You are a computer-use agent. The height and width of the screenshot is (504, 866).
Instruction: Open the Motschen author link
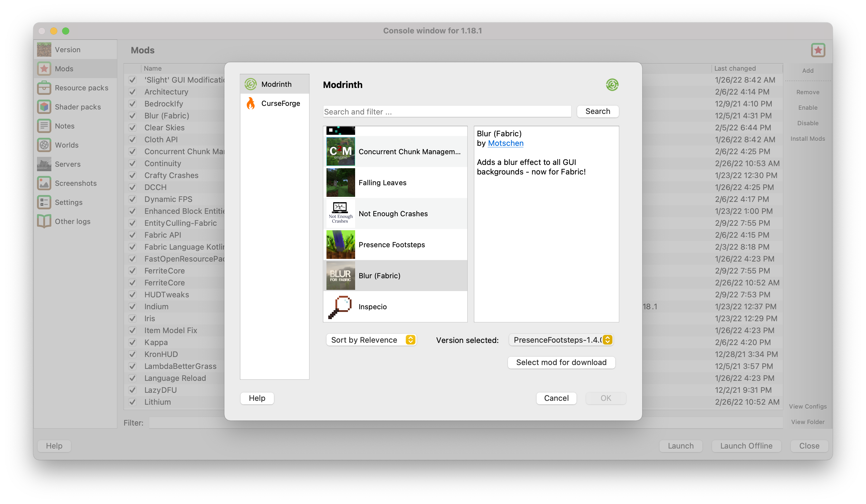[506, 143]
